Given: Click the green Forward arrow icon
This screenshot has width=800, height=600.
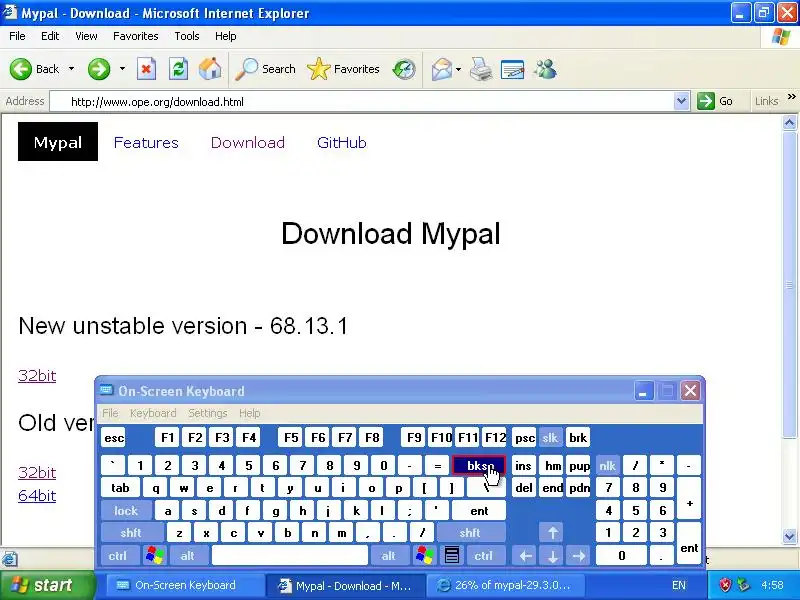Looking at the screenshot, I should point(98,69).
